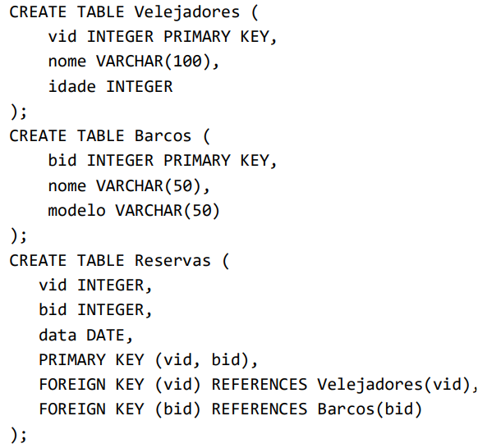
Task: Click the 'idade INTEGER' line
Action: click(110, 86)
